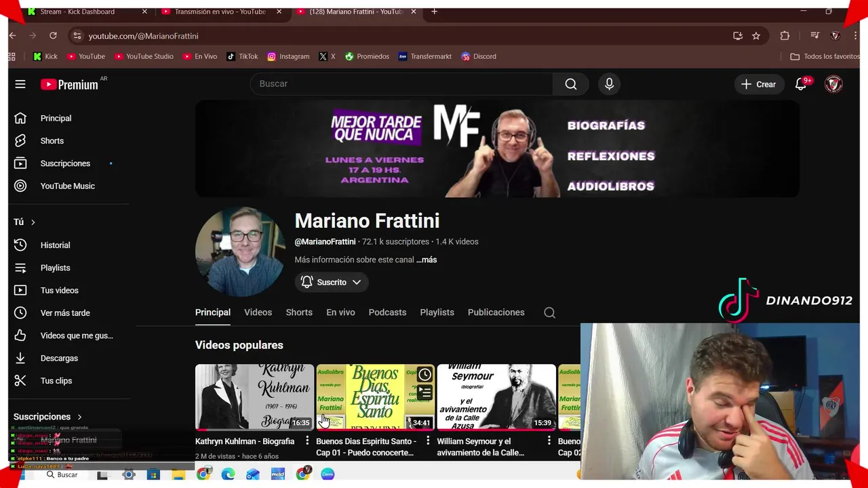The width and height of the screenshot is (868, 488).
Task: Expand the Suscripciones section heading
Action: (47, 417)
